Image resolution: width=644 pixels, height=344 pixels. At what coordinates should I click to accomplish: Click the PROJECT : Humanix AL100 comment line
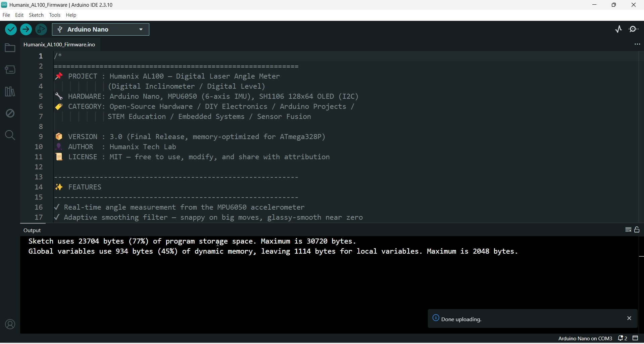coord(168,77)
